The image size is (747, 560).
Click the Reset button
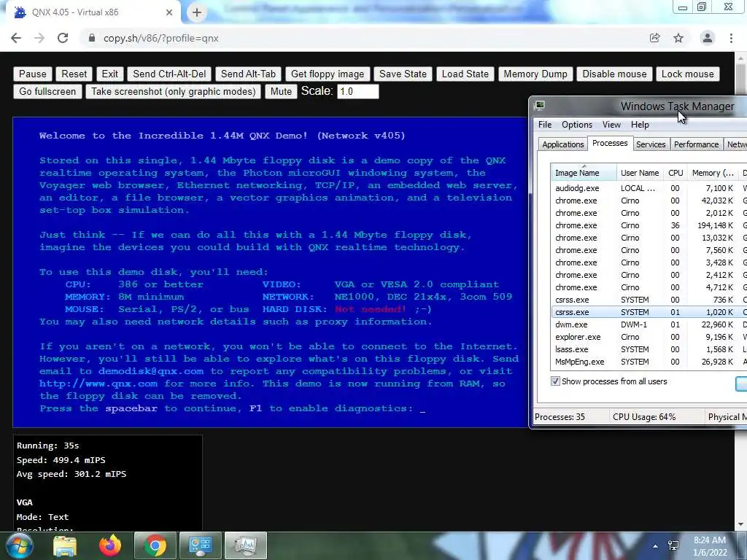click(x=74, y=74)
